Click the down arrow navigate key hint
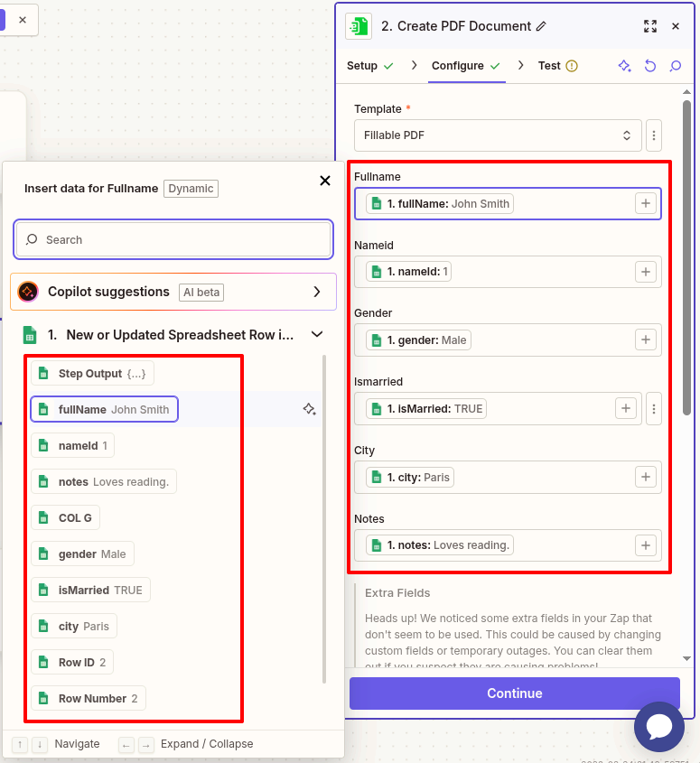Screen dimensions: 700x763 (40, 744)
